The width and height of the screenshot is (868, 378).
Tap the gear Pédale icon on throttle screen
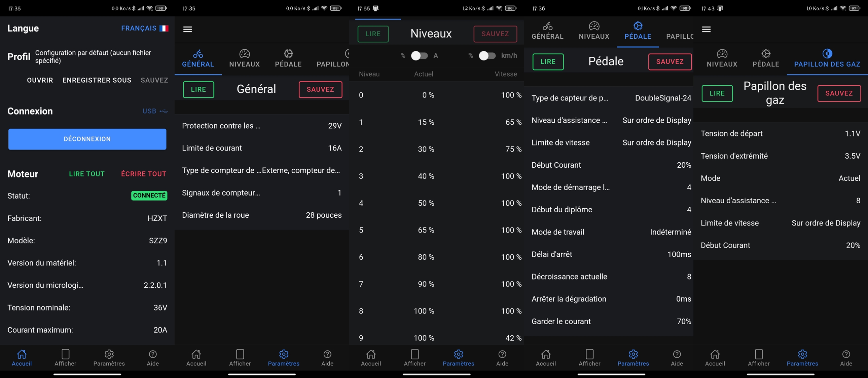[x=766, y=53]
